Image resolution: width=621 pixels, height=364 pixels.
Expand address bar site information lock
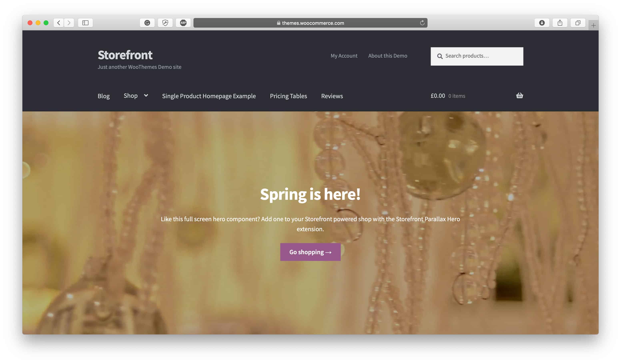pos(278,23)
